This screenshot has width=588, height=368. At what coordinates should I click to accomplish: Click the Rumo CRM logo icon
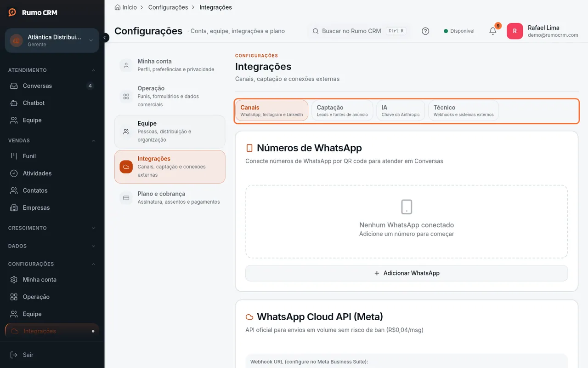tap(12, 12)
